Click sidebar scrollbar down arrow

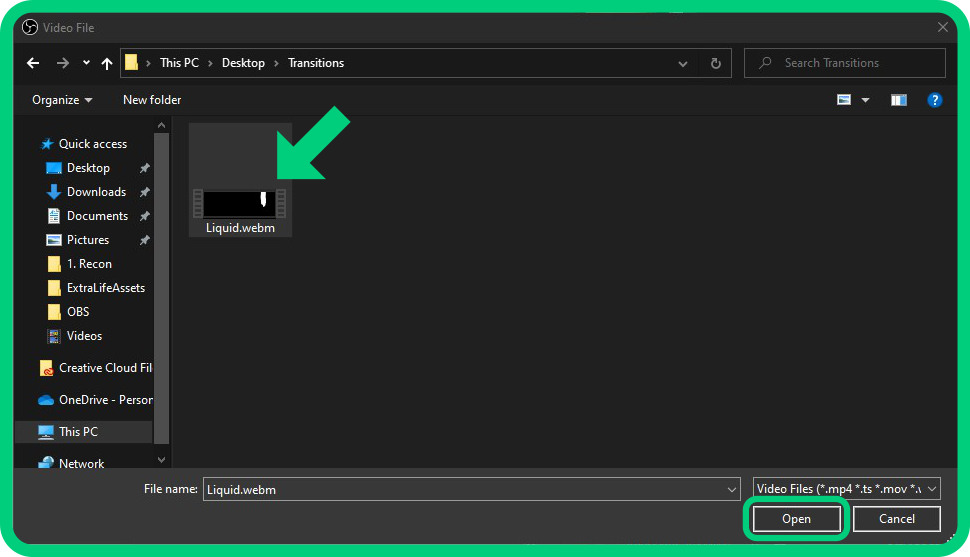tap(161, 460)
